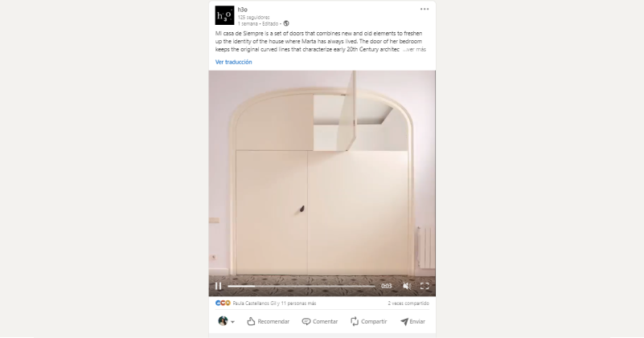View the 125 seguidores follower count

point(253,17)
